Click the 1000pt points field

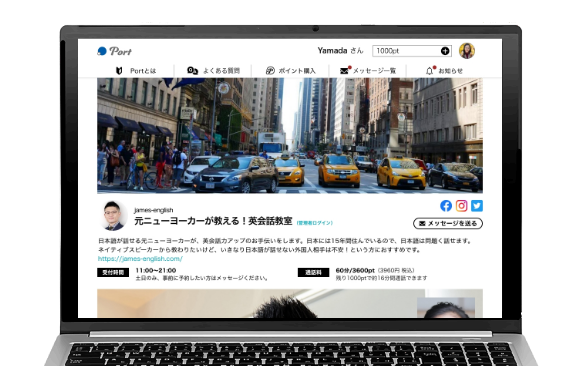(x=412, y=51)
